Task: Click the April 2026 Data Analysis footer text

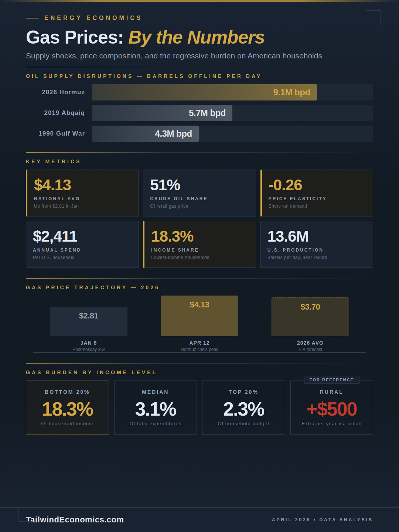Action: click(322, 520)
